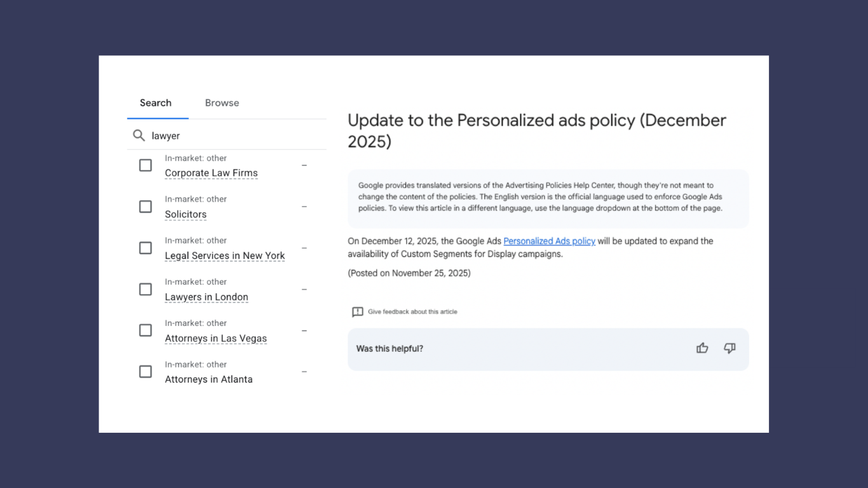The width and height of the screenshot is (868, 488).
Task: Click the search field containing lawyer
Action: point(235,136)
